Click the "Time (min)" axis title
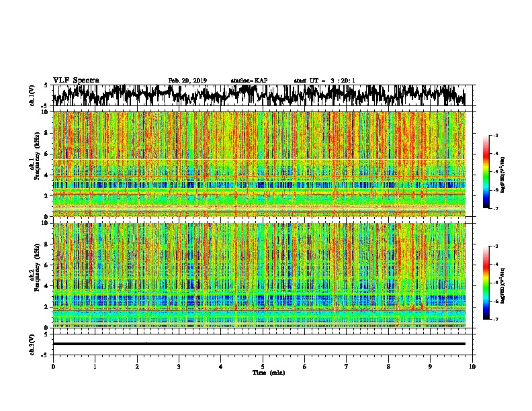The image size is (532, 411). (269, 373)
